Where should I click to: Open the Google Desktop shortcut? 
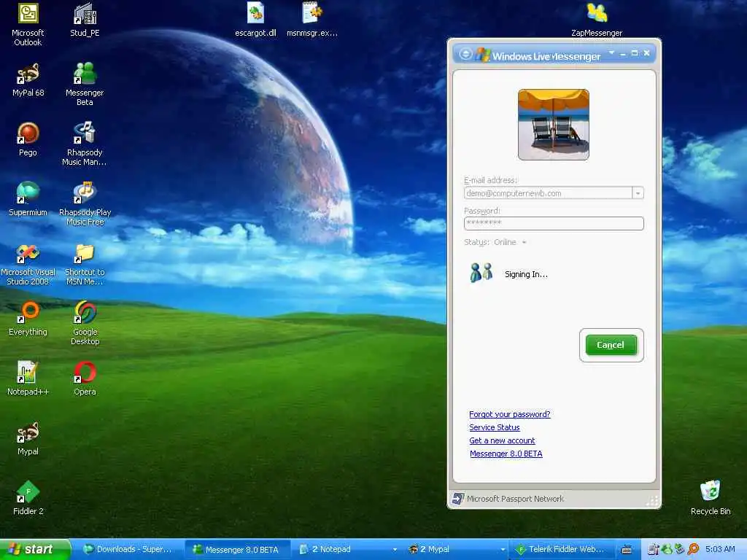click(x=85, y=323)
